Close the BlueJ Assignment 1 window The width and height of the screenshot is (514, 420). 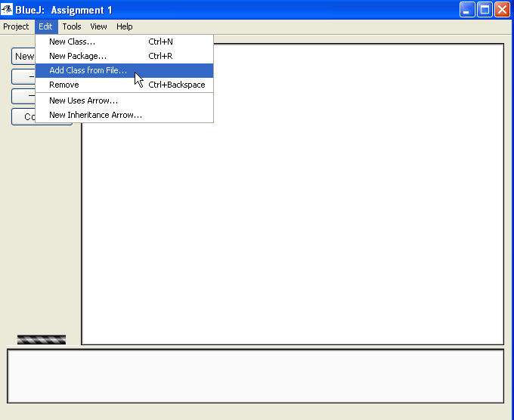[x=502, y=10]
